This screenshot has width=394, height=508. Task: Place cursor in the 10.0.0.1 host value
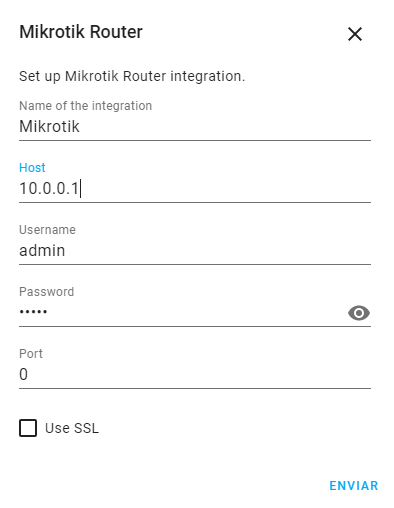(x=49, y=188)
